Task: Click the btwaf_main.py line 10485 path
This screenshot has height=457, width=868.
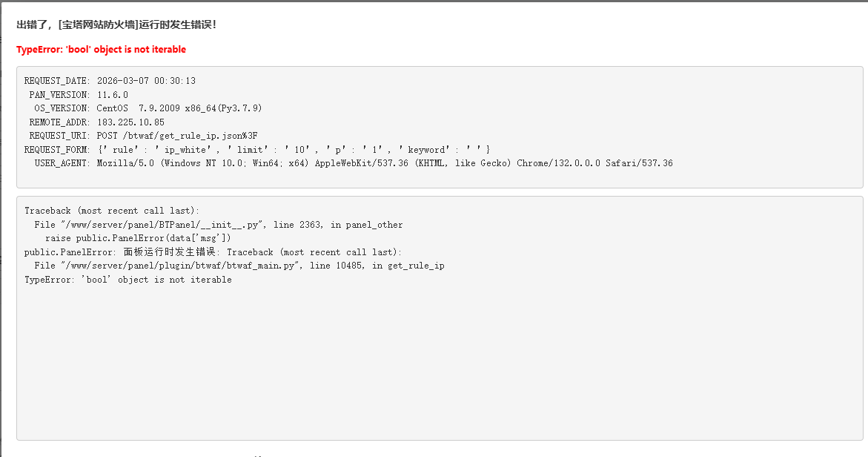Action: tap(239, 266)
